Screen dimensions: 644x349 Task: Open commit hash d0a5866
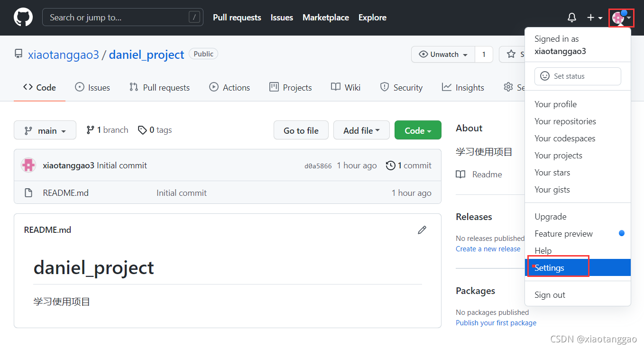click(318, 166)
